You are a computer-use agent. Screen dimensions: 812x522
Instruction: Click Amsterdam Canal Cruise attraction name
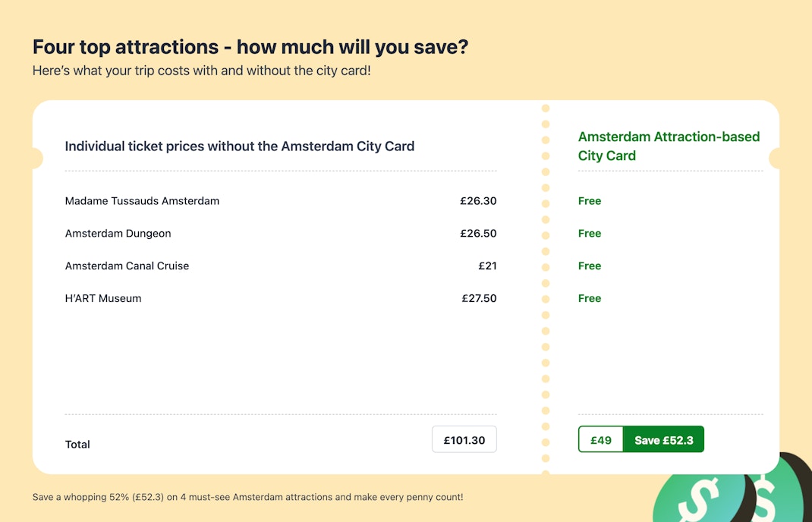click(x=127, y=266)
